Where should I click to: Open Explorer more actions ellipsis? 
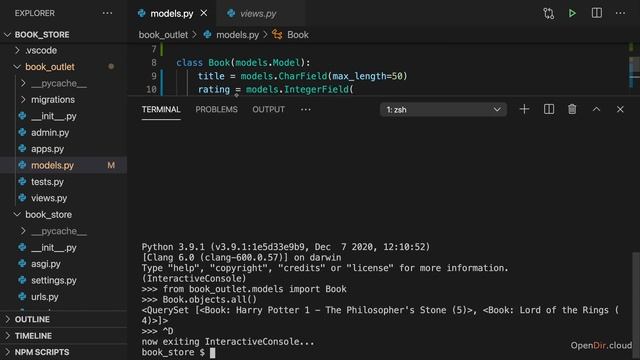pyautogui.click(x=107, y=13)
